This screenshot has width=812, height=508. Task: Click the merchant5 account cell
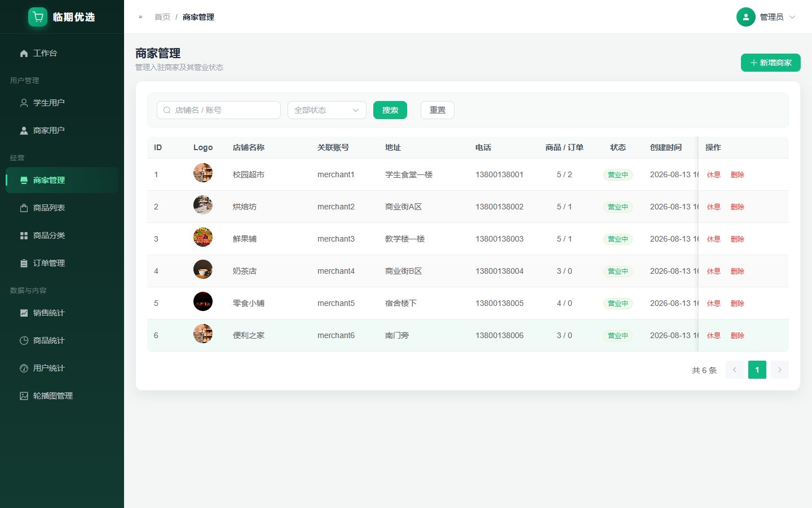tap(336, 303)
